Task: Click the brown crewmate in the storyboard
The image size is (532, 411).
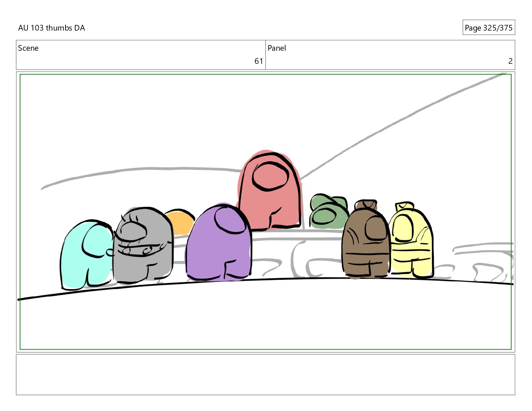Action: click(x=366, y=239)
